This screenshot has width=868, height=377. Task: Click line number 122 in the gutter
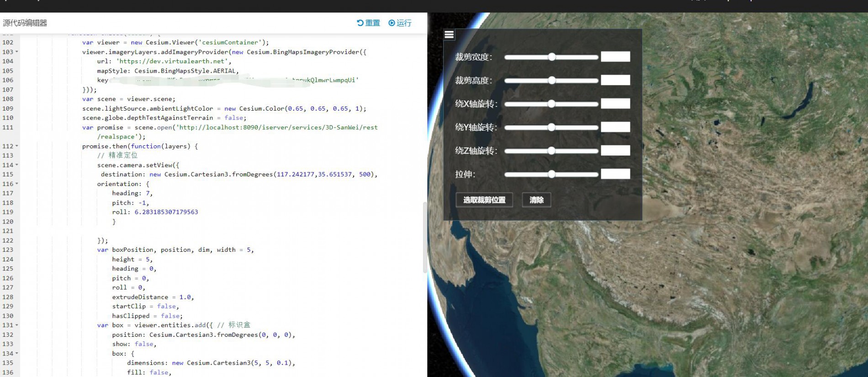(8, 240)
